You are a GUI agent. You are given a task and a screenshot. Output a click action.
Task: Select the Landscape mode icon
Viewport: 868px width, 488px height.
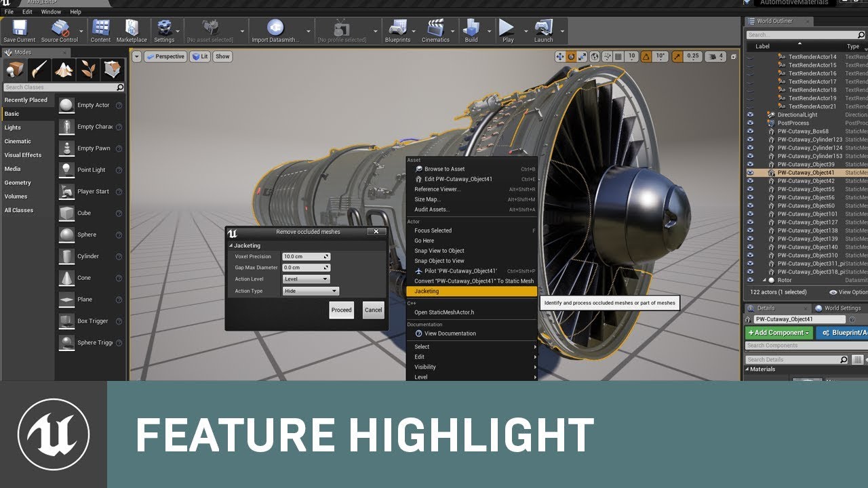click(x=64, y=69)
